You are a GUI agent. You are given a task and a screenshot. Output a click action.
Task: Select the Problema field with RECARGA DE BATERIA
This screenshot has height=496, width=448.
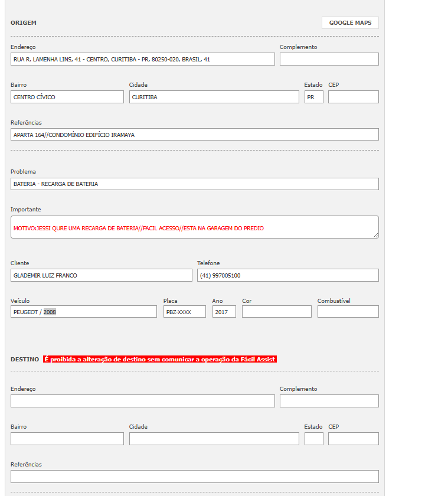point(194,184)
